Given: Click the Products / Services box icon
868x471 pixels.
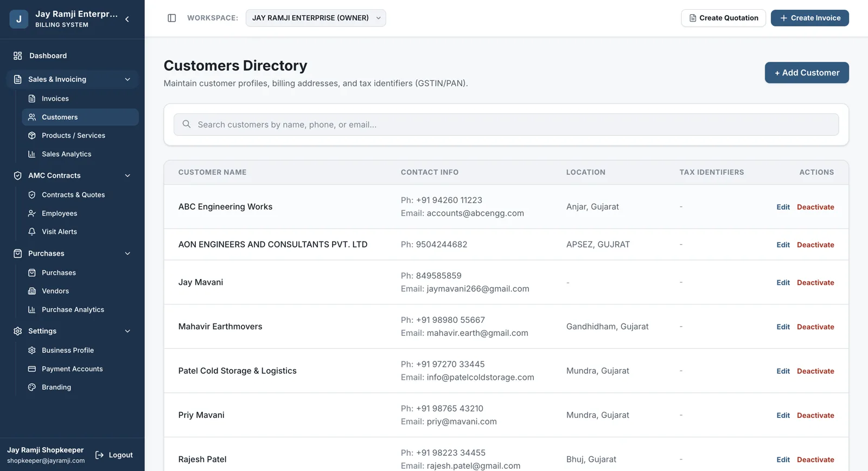Looking at the screenshot, I should click(32, 136).
